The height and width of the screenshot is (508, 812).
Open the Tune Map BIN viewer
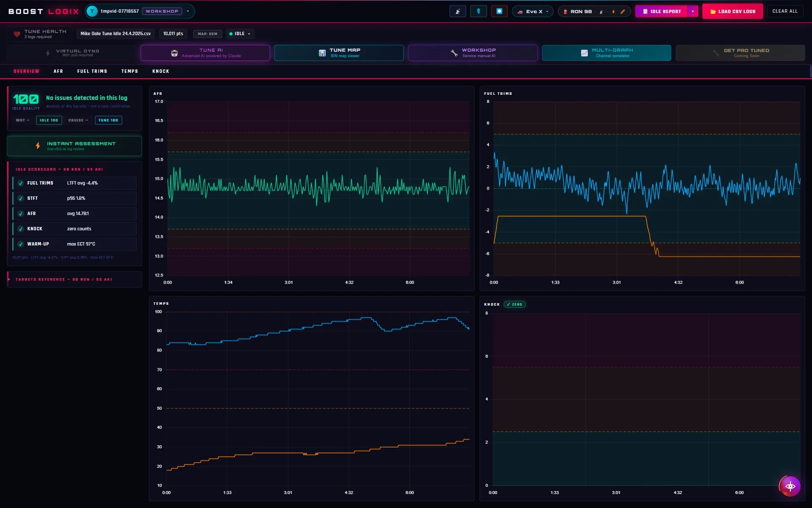pyautogui.click(x=339, y=53)
